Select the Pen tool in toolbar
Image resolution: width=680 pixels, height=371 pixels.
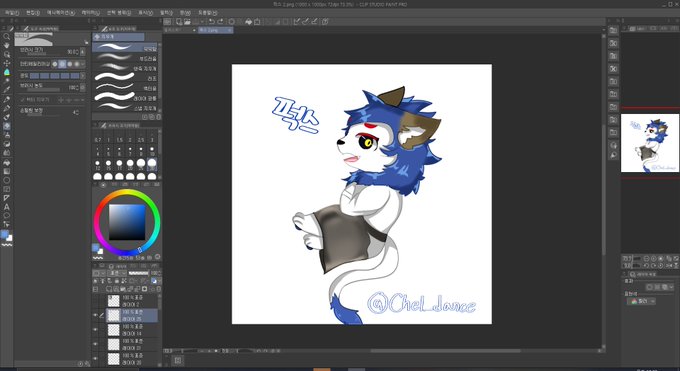7,99
